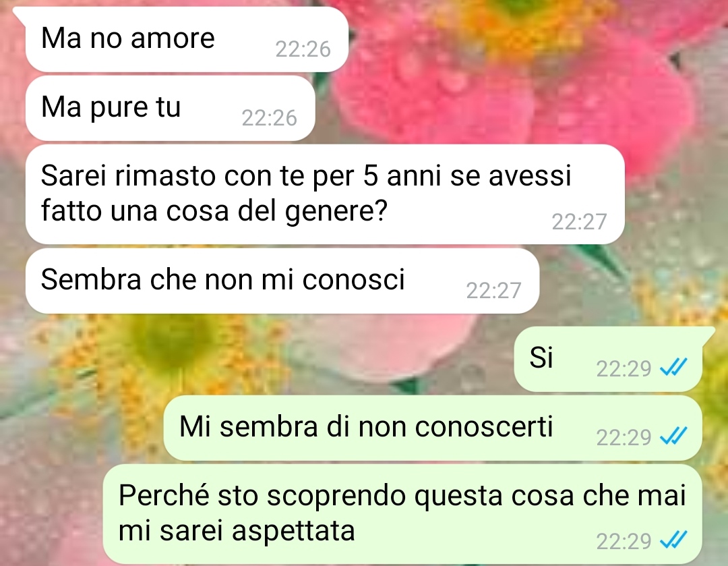The image size is (728, 566).
Task: Tap the 22:27 timestamp under 'fatto una cosa del genere?'
Action: pyautogui.click(x=579, y=222)
